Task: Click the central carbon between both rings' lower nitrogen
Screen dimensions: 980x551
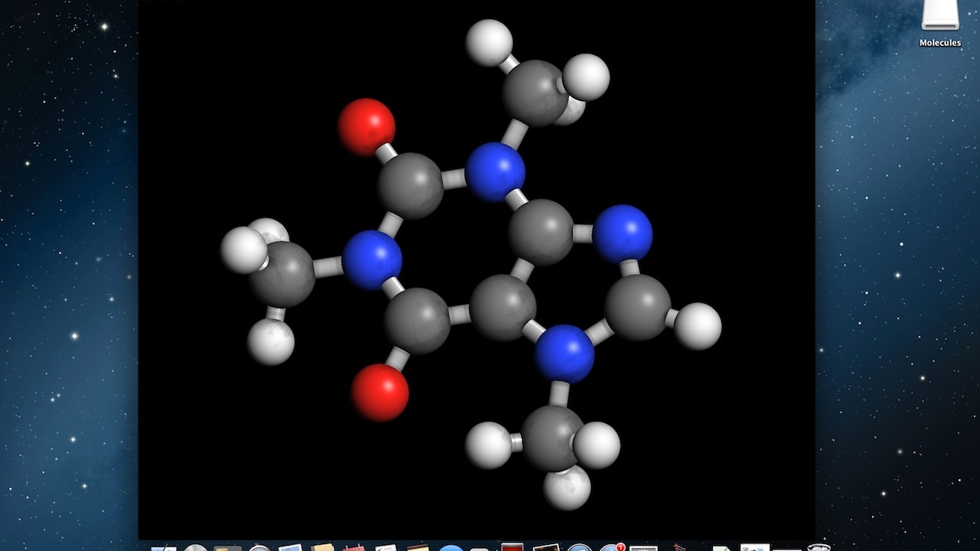Action: click(x=502, y=308)
